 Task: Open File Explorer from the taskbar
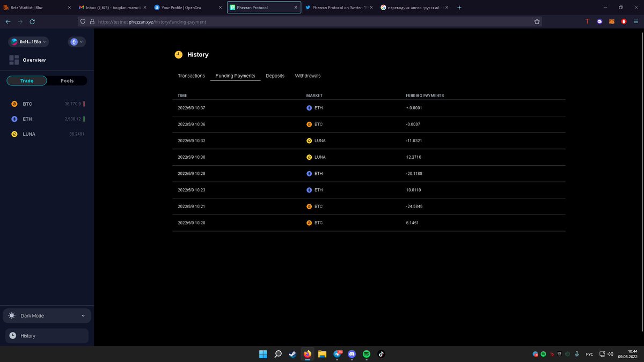click(323, 354)
